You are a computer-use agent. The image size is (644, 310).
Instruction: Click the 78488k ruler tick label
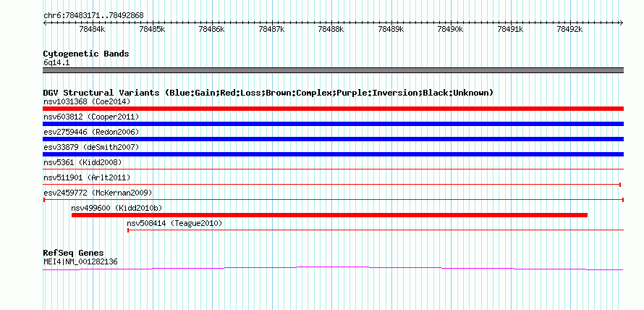(x=331, y=29)
